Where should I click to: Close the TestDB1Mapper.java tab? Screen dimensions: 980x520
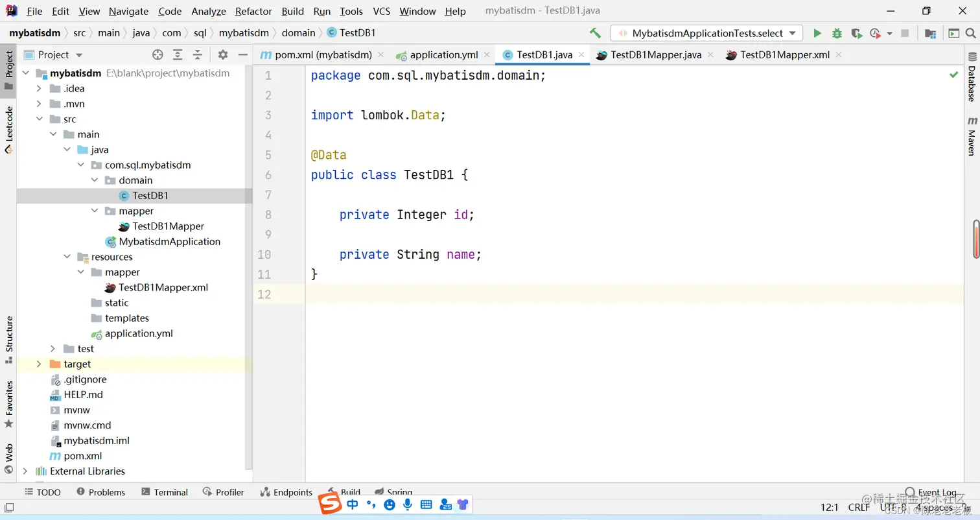click(710, 55)
